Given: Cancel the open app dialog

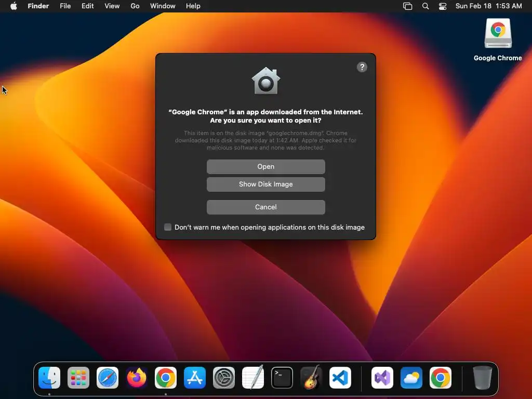Looking at the screenshot, I should point(266,207).
